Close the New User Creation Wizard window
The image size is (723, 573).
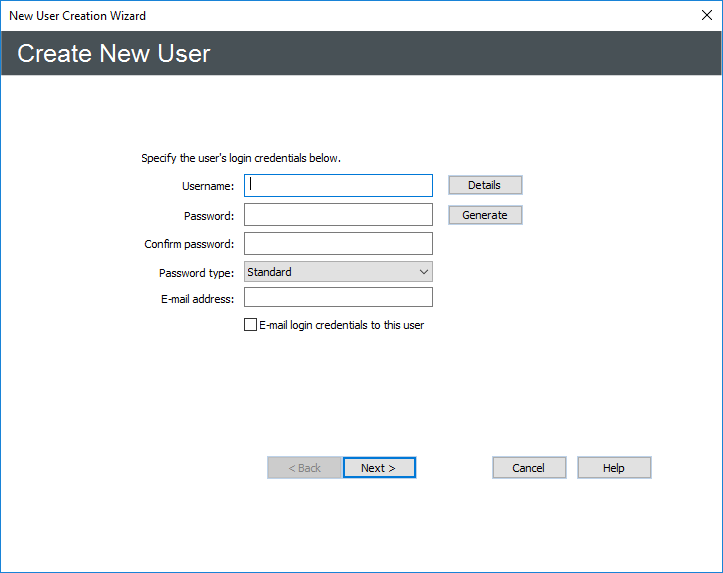tap(706, 15)
